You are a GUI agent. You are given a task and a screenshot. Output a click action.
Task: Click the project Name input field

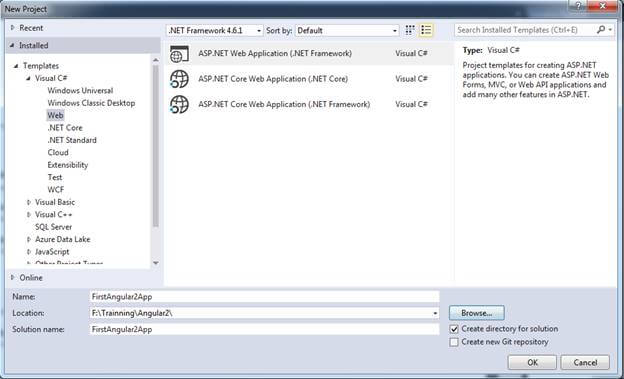[265, 297]
